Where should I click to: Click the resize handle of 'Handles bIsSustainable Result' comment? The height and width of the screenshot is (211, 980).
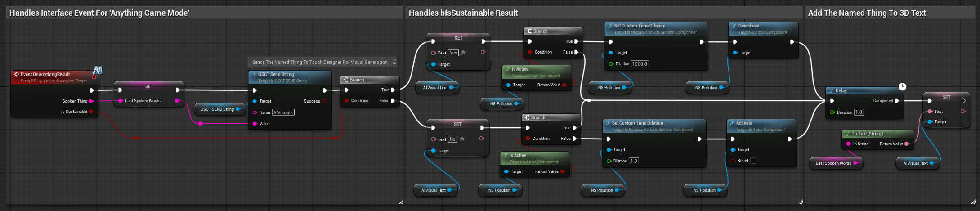[x=801, y=202]
